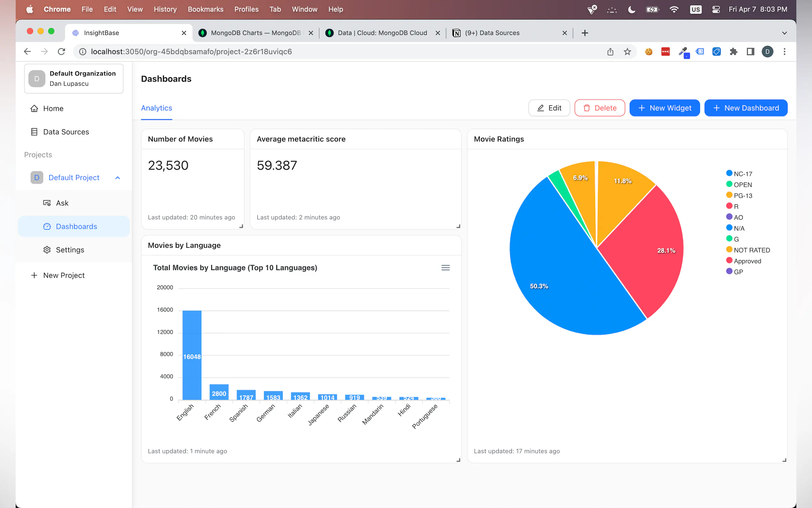Click the New Dashboard button
Screen dimensions: 812x508
tap(746, 108)
